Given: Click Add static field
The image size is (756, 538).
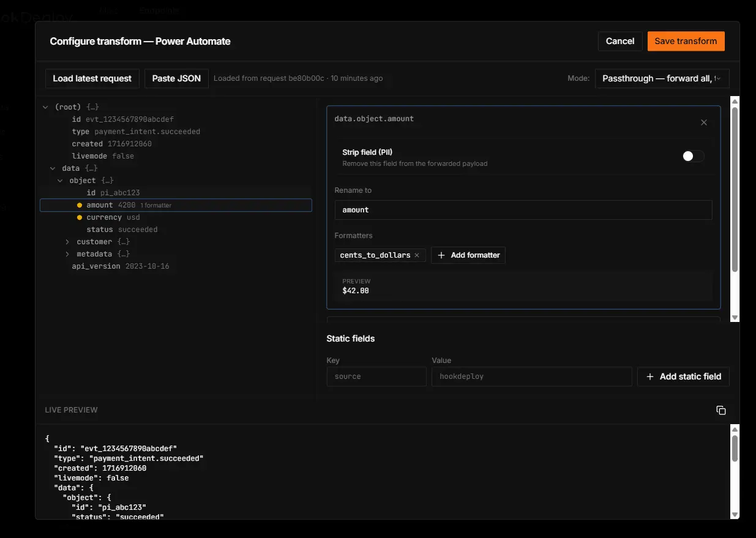Looking at the screenshot, I should [683, 376].
